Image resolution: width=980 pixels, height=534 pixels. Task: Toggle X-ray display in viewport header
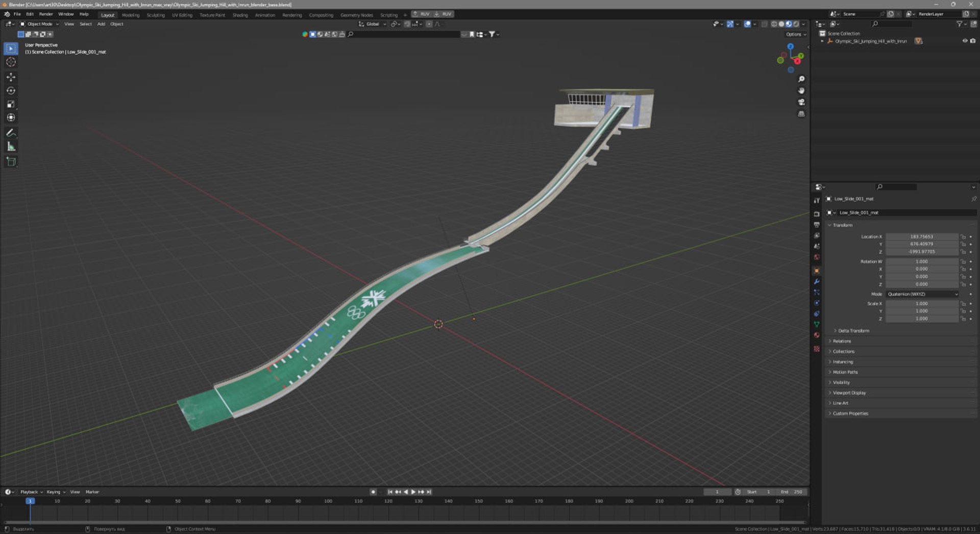[x=764, y=24]
